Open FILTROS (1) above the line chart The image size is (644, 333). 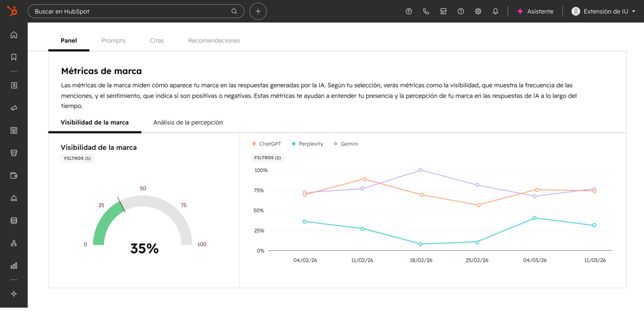point(267,158)
